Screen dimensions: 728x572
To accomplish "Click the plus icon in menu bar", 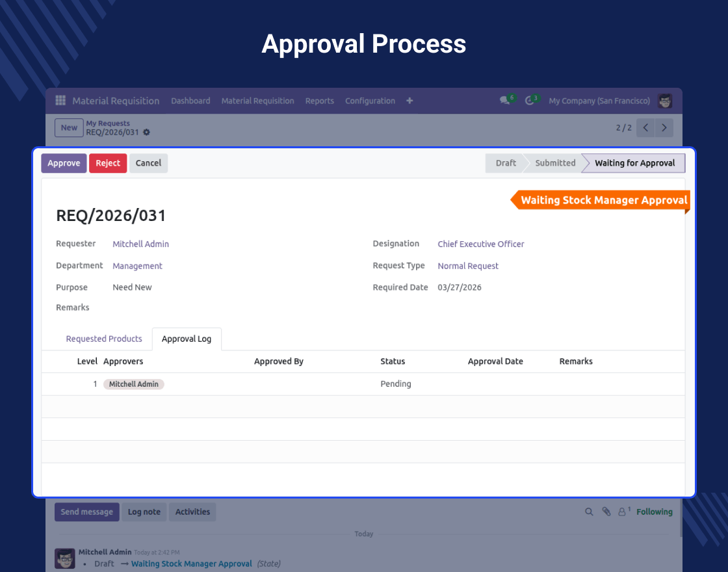I will point(409,101).
